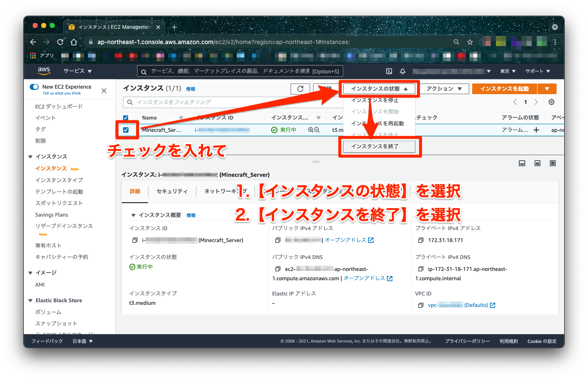Viewport: 588px width, 379px height.
Task: Open the 東京 region dropdown
Action: pyautogui.click(x=508, y=71)
